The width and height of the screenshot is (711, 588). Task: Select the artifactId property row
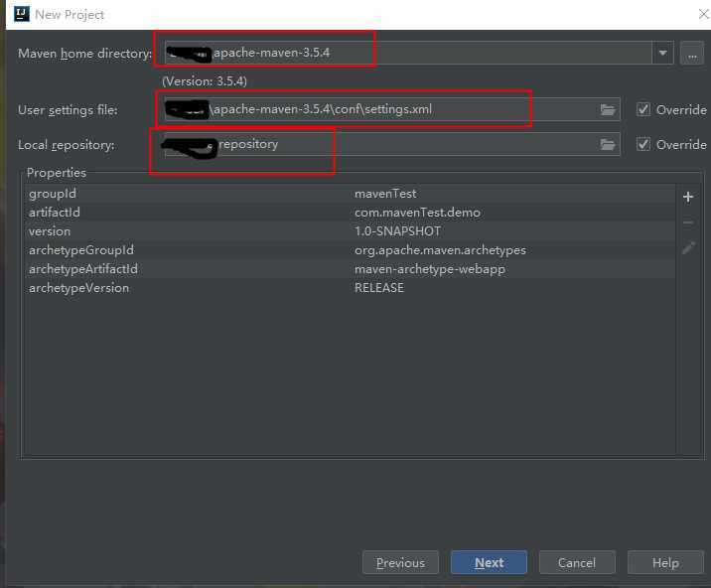351,213
